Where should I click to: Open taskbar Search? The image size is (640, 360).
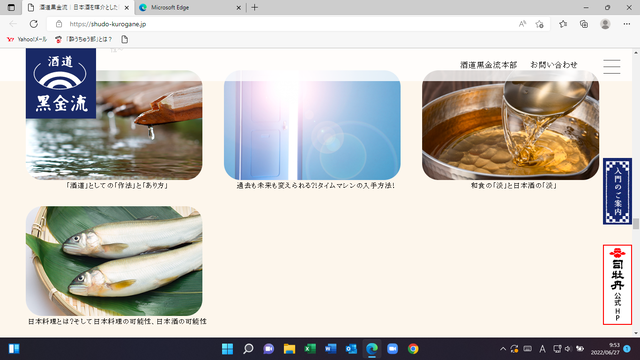click(248, 349)
